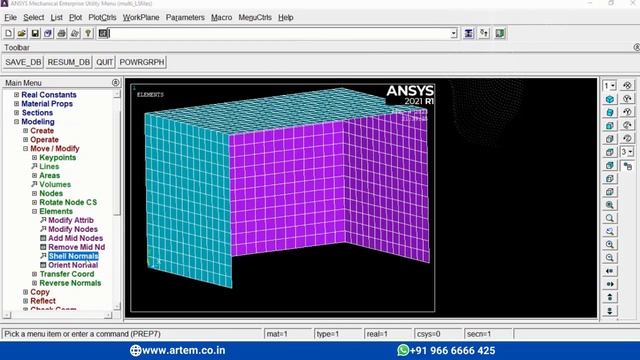Screen dimensions: 640x360
Task: Click the SAVE_DB button
Action: coord(23,62)
